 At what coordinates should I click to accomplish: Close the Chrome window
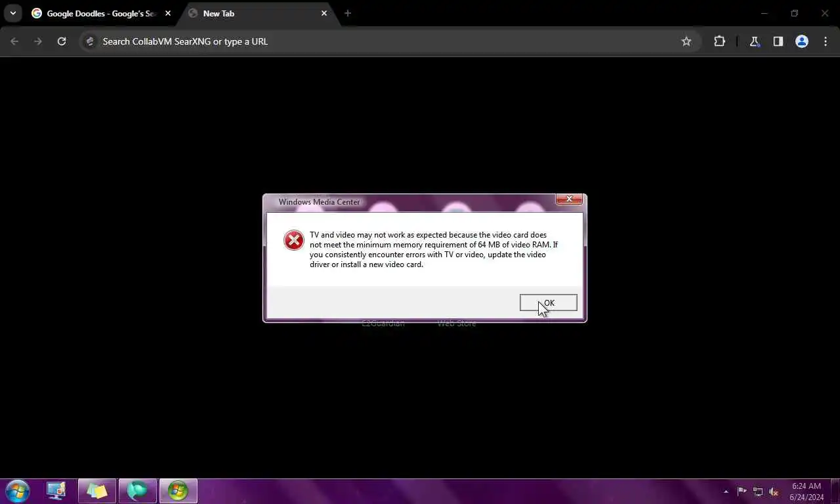pos(825,13)
